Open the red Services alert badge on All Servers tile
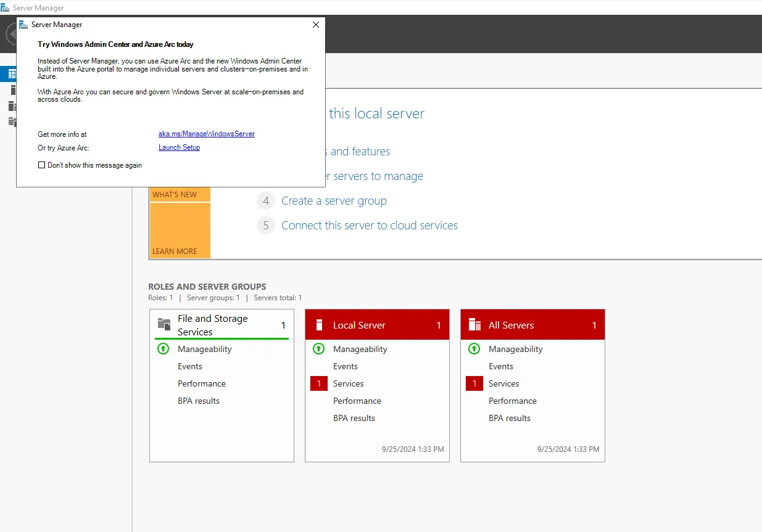 (x=474, y=383)
